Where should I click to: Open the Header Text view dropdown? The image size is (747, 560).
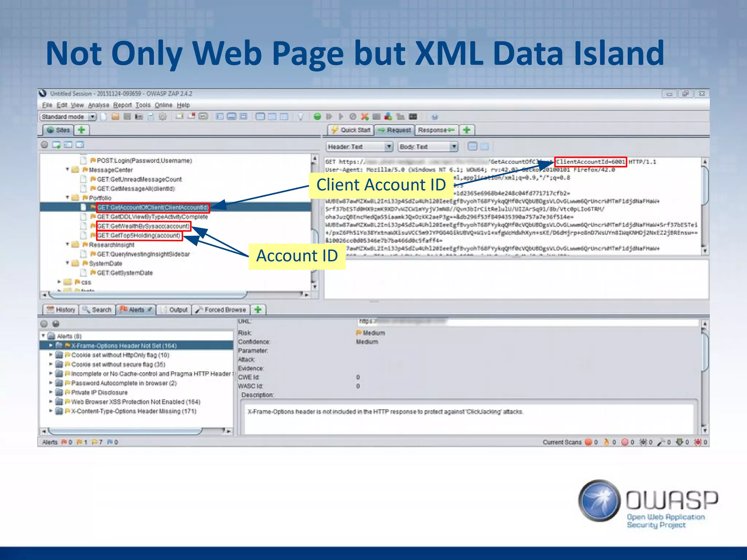[x=389, y=147]
